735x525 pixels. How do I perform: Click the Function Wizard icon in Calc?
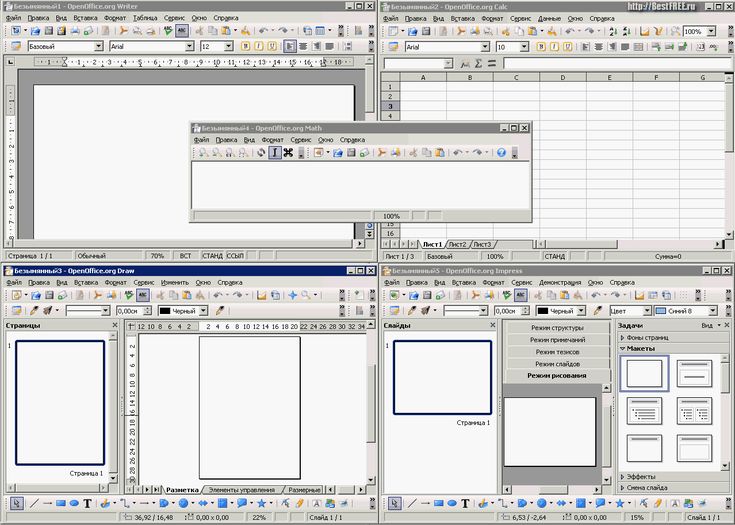tap(465, 63)
